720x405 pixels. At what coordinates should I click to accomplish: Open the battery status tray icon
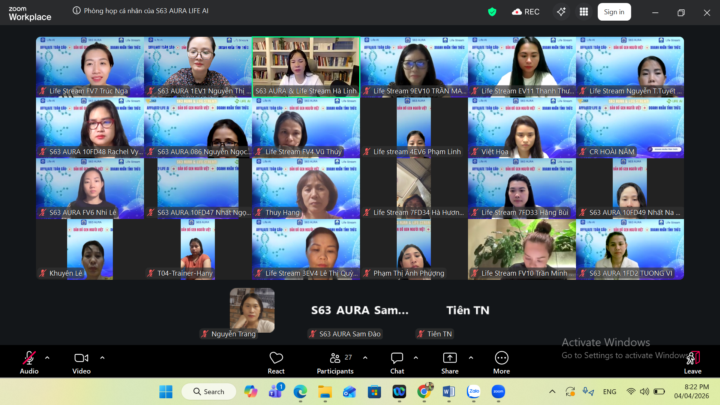(x=659, y=392)
